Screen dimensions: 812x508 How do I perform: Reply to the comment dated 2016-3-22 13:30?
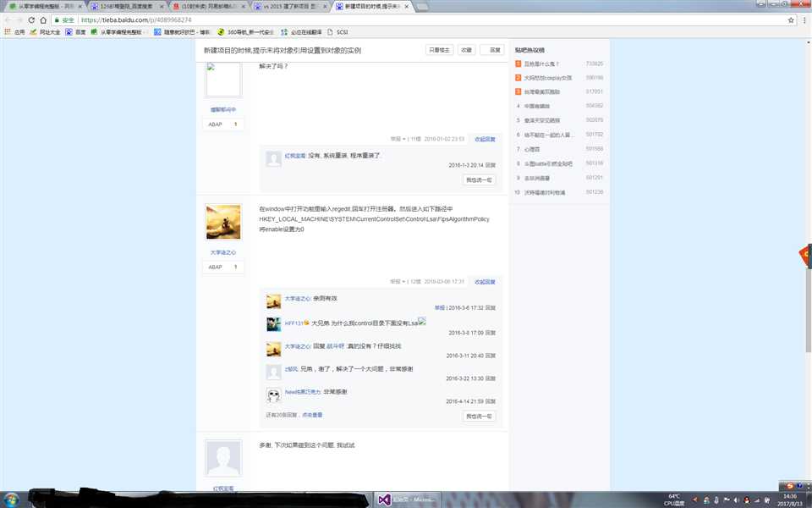[x=490, y=378]
